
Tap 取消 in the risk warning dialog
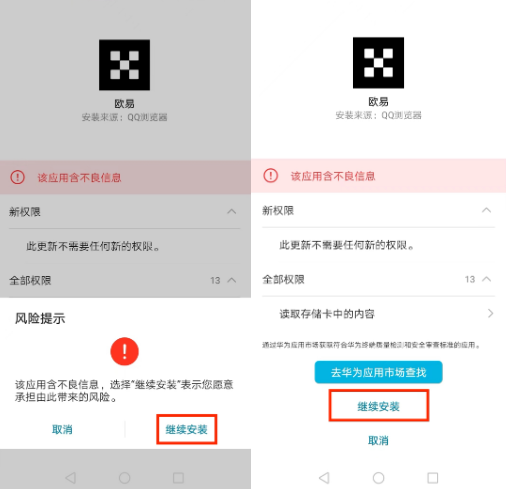62,429
